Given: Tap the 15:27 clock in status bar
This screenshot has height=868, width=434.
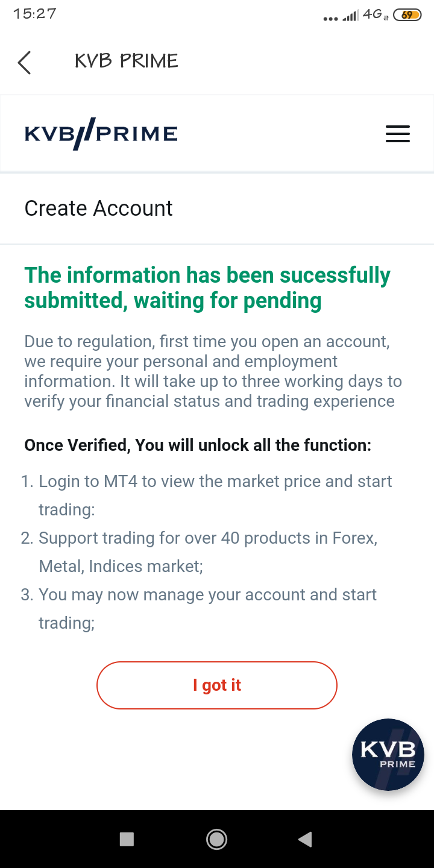Looking at the screenshot, I should [35, 14].
